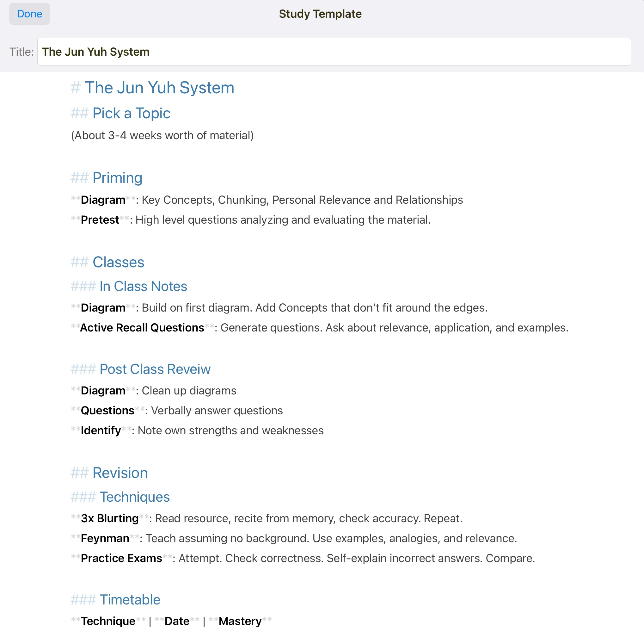Screen dimensions: 644x644
Task: Click the 'Classes' heading
Action: tap(118, 262)
